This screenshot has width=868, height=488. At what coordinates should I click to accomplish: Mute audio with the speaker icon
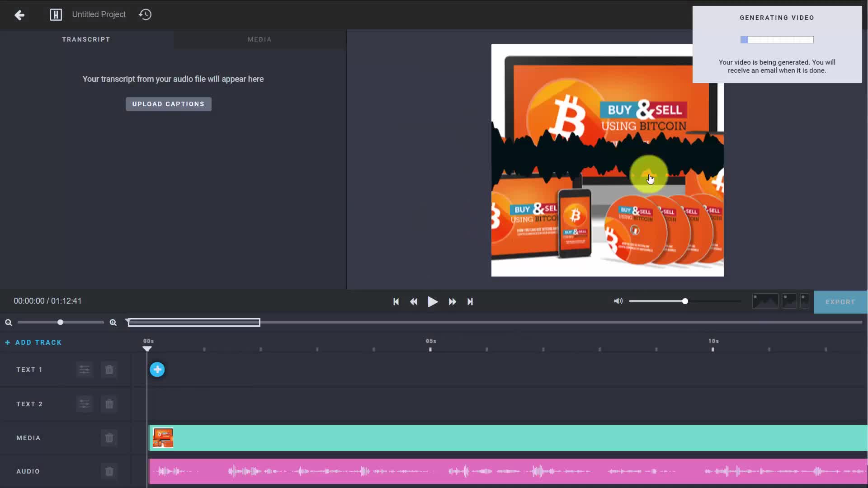(618, 301)
